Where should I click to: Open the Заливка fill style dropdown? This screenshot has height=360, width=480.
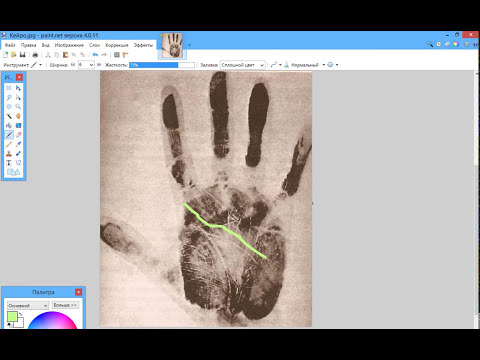pyautogui.click(x=243, y=65)
